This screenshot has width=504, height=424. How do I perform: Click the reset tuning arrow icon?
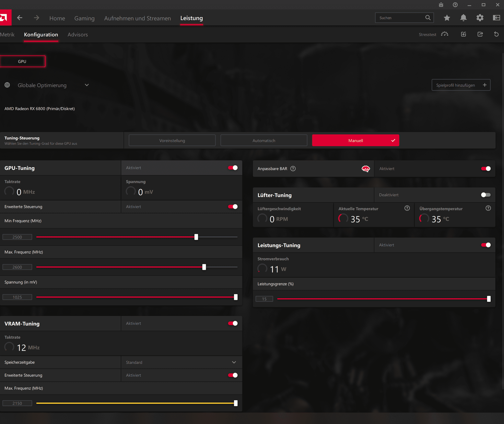pos(496,34)
